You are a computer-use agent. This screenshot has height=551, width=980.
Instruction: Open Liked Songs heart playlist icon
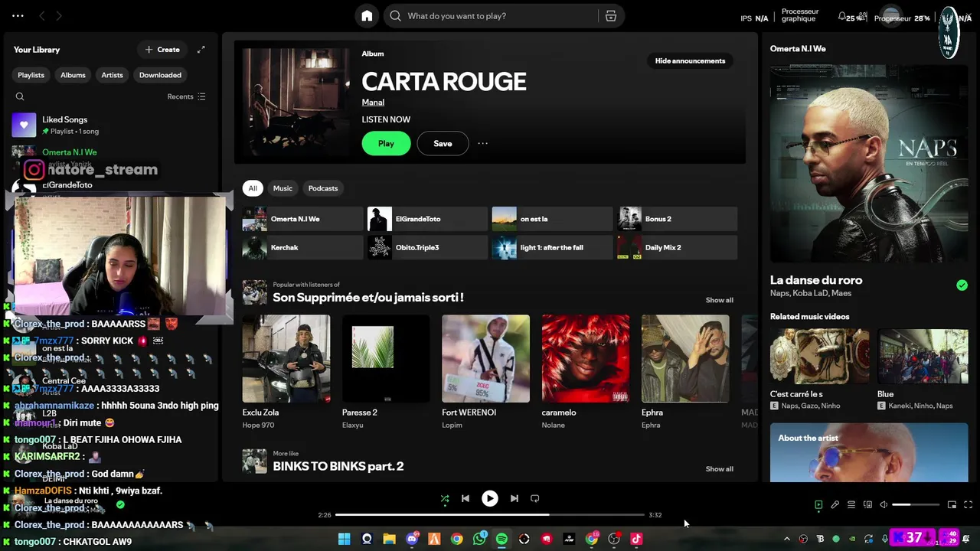[x=24, y=125]
